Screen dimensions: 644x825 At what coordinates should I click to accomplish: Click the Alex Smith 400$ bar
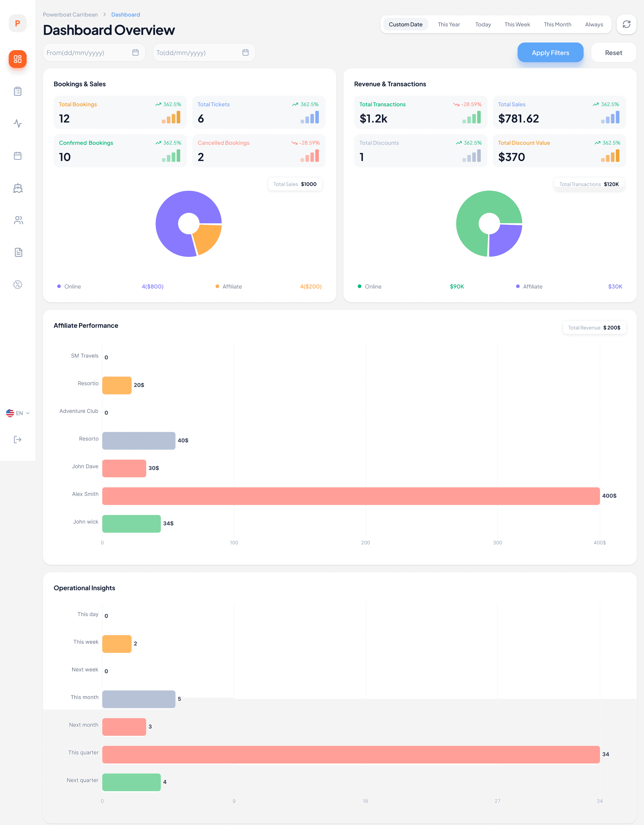[351, 496]
